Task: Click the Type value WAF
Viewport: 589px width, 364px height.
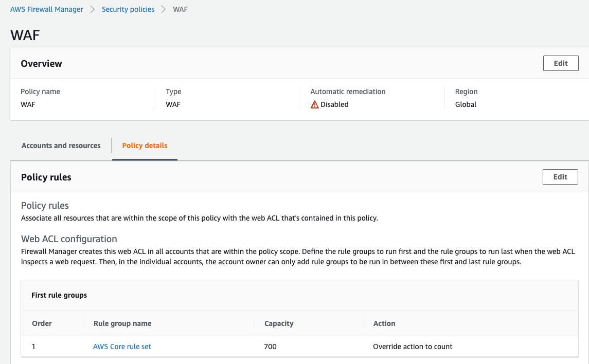Action: point(173,105)
